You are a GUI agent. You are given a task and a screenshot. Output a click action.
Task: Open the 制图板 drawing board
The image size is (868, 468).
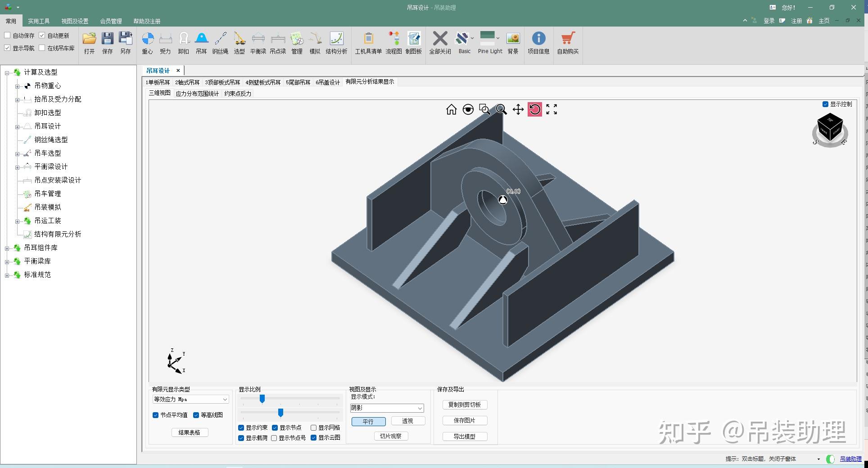pos(413,43)
